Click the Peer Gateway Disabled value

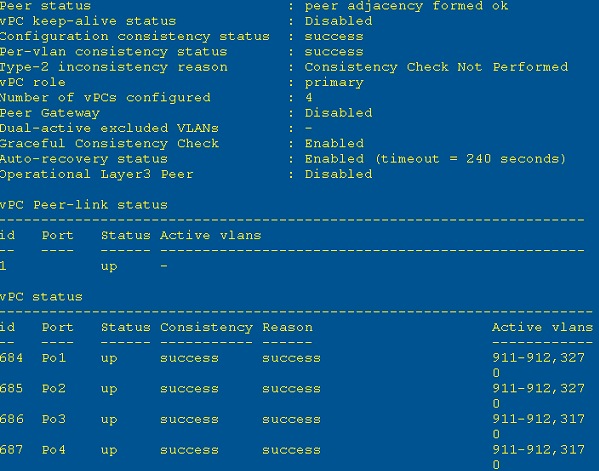click(338, 113)
